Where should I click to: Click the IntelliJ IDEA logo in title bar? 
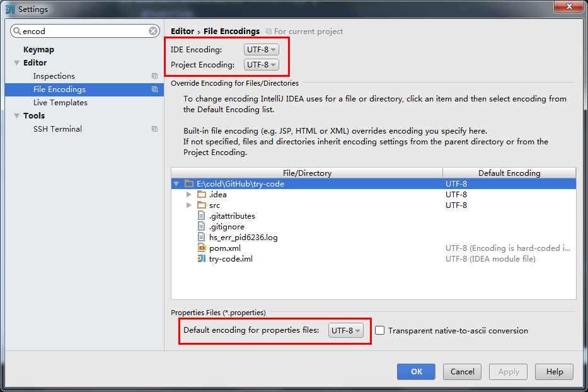click(x=9, y=9)
